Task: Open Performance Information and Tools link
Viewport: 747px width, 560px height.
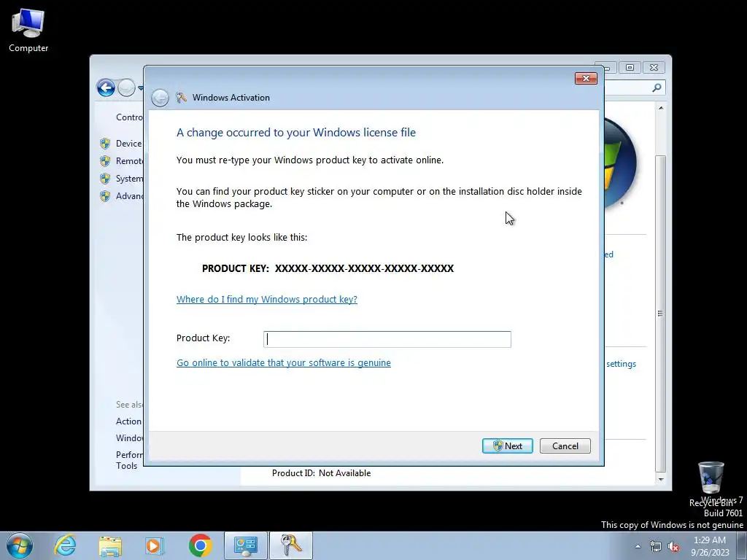Action: [129, 460]
